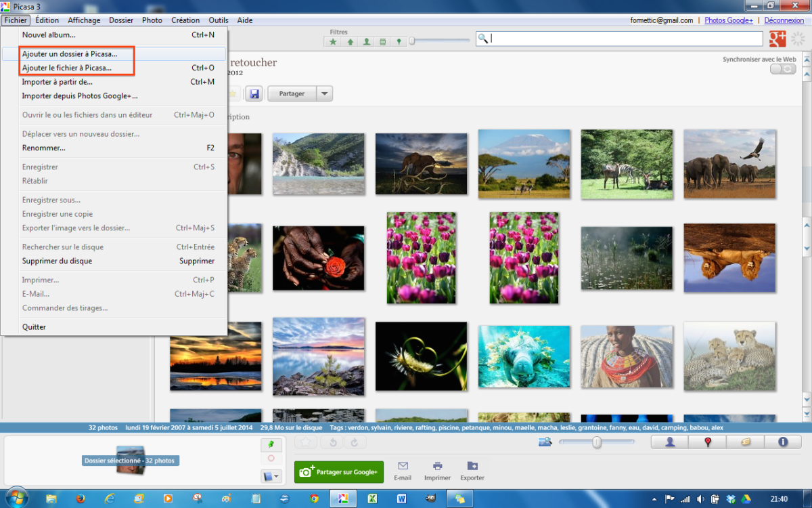Select Supprimer du disque entry
The image size is (812, 508).
[114, 261]
